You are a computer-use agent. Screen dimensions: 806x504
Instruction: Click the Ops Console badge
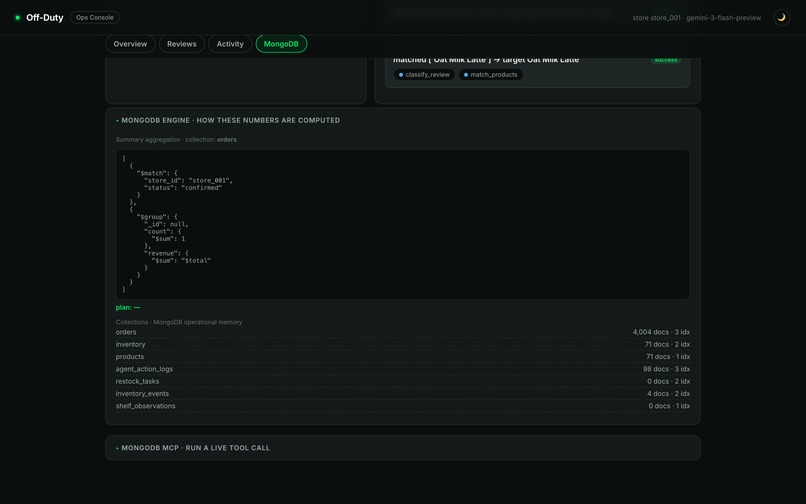[95, 17]
